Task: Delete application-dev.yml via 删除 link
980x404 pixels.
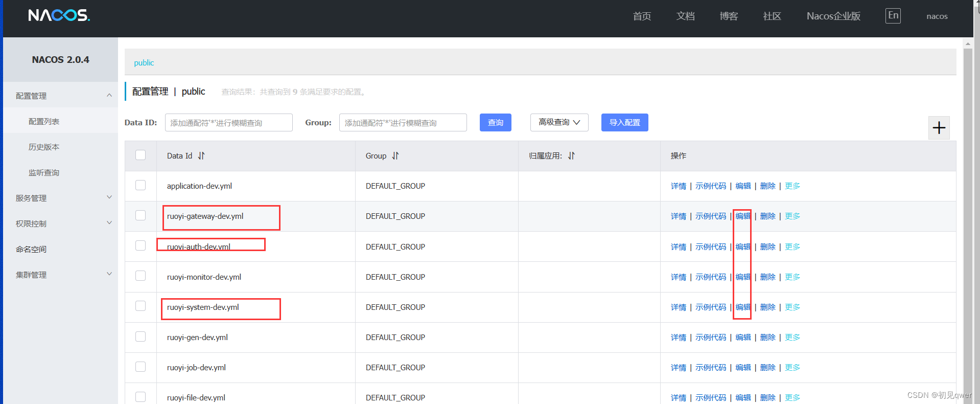Action: 768,186
